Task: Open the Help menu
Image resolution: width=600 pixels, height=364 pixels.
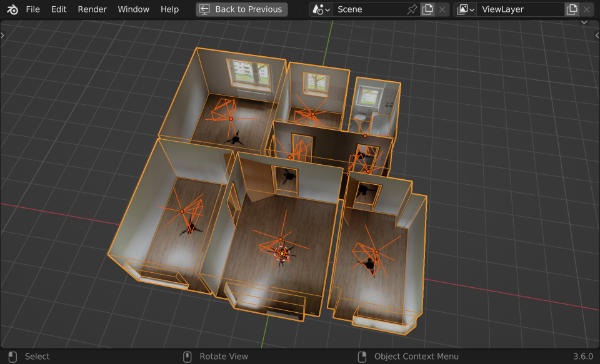Action: 170,9
